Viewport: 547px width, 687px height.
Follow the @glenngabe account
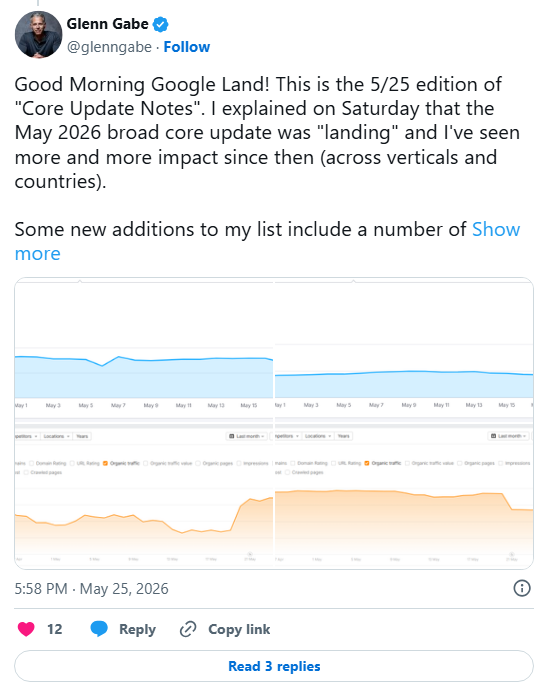point(187,47)
